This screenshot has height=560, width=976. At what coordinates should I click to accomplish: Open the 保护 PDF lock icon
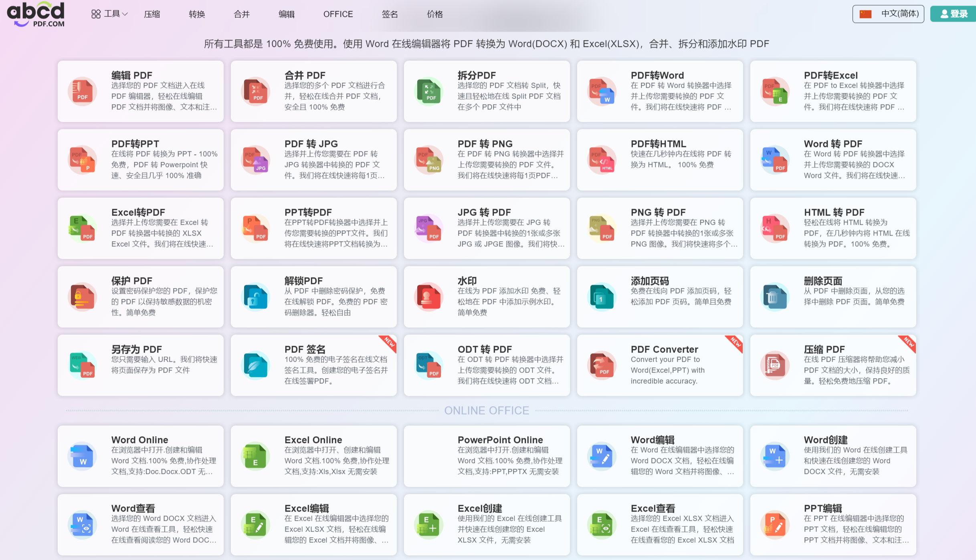coord(82,296)
